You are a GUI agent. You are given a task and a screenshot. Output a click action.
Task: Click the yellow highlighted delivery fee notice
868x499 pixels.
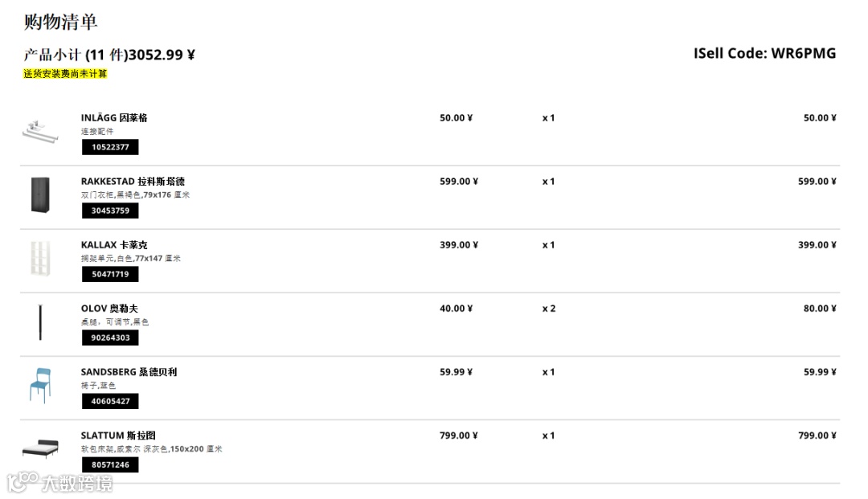(x=65, y=74)
